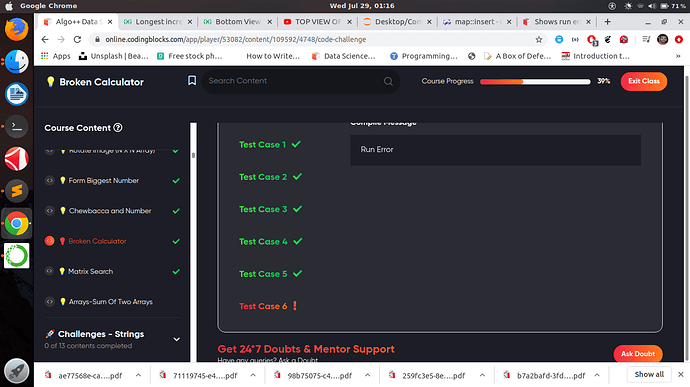Select Test Case 1 result
Screen dimensions: 690x387
click(x=270, y=144)
